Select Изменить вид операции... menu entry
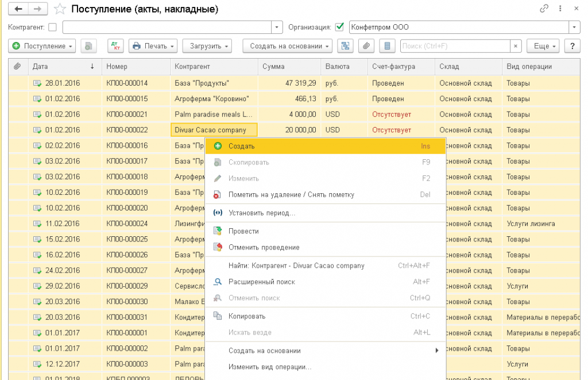 click(x=326, y=367)
